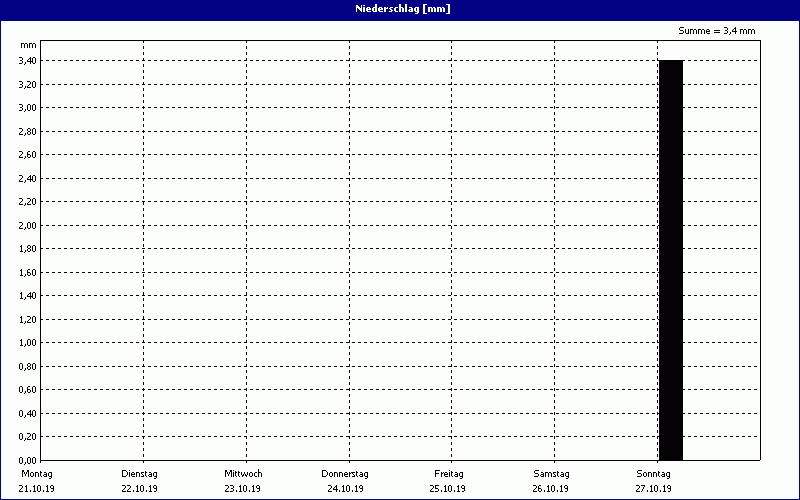Click the 2,40 y-axis value
Screen dimensions: 800x500
click(x=28, y=178)
